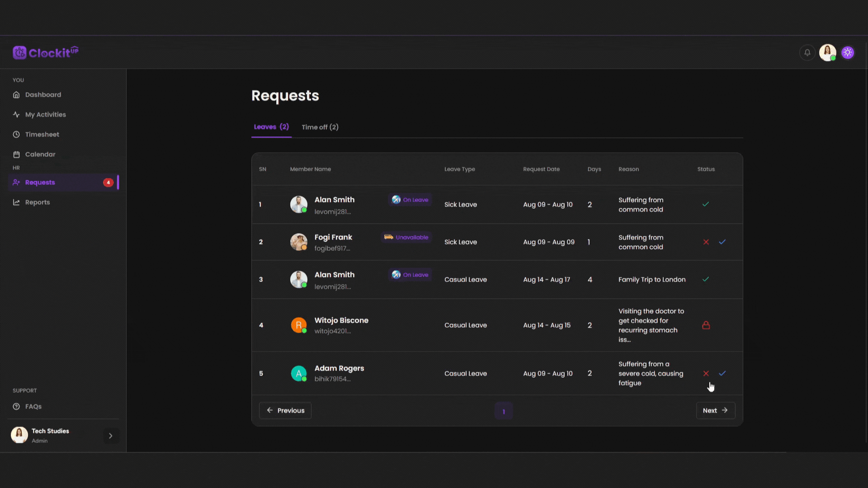Approve Fogi Frank's sick leave request
Image resolution: width=868 pixels, height=488 pixels.
point(722,242)
